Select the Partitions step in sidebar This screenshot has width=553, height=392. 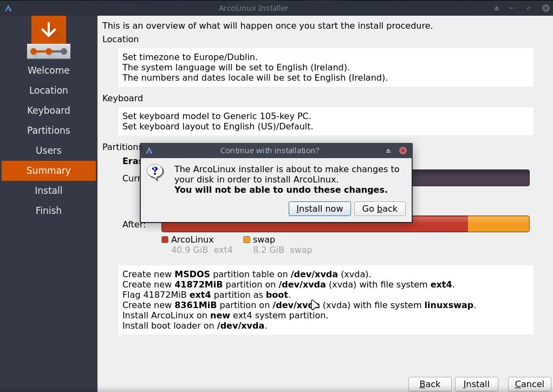click(x=49, y=130)
